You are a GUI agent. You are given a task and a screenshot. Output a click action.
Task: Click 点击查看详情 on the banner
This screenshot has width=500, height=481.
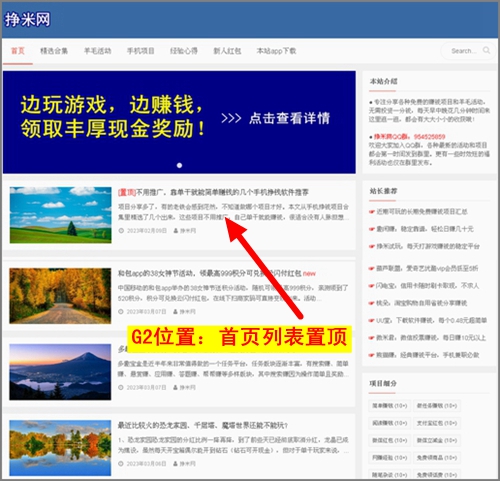point(289,118)
